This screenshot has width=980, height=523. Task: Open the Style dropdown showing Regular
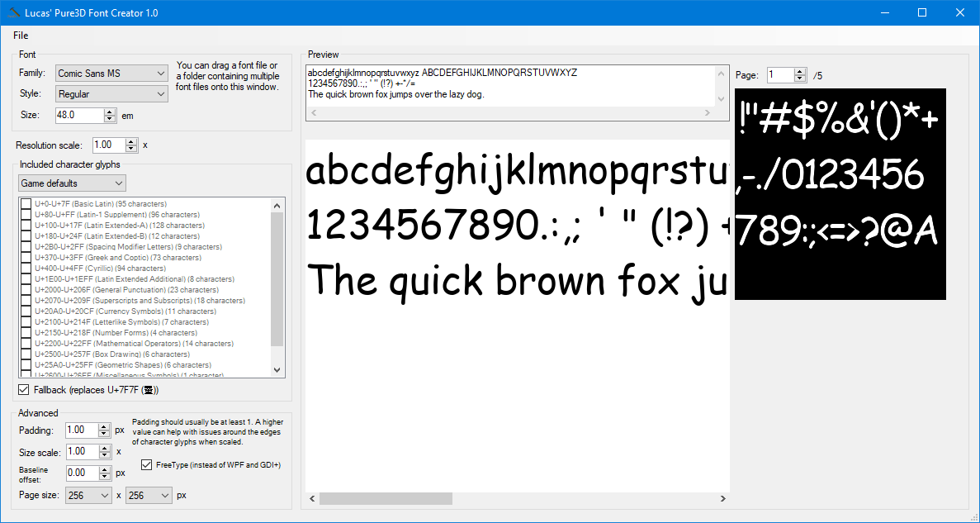point(111,94)
